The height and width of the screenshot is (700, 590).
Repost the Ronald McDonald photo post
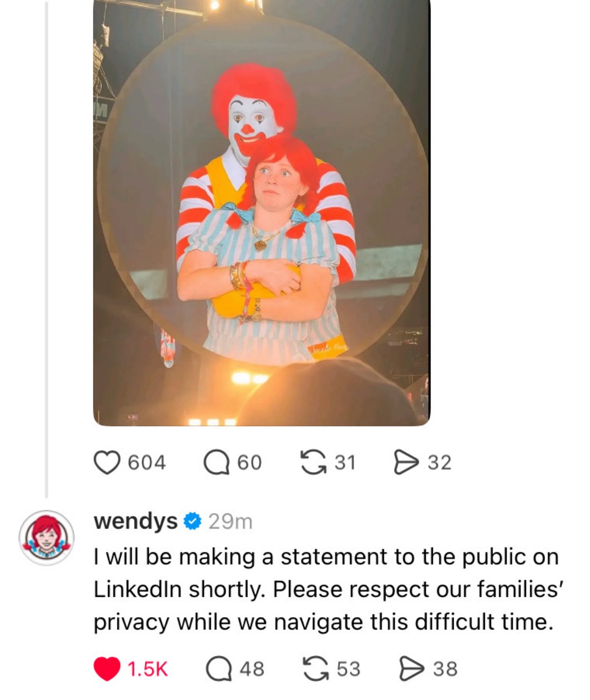tap(311, 462)
